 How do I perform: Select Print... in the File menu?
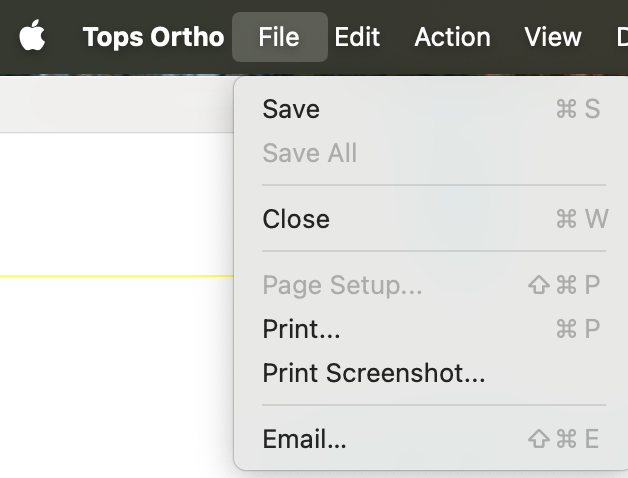click(x=302, y=329)
